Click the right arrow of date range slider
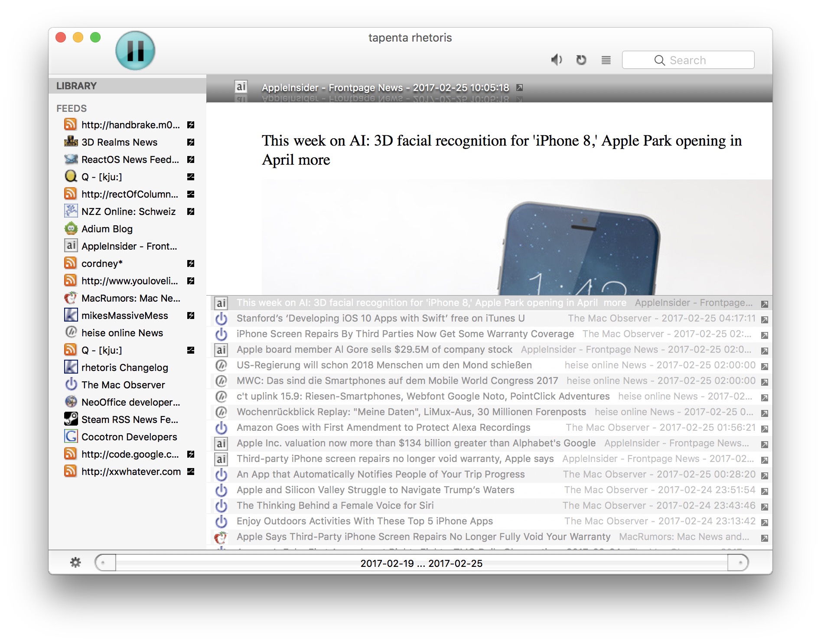 738,563
